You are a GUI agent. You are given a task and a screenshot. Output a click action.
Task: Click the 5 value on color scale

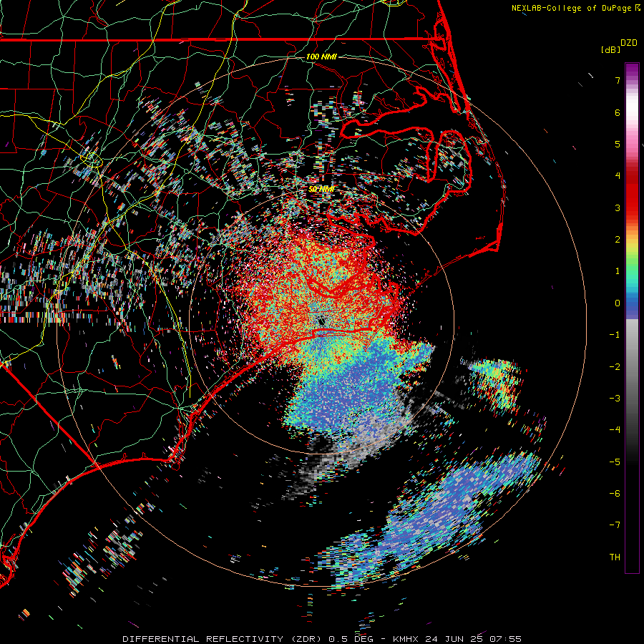pos(618,144)
